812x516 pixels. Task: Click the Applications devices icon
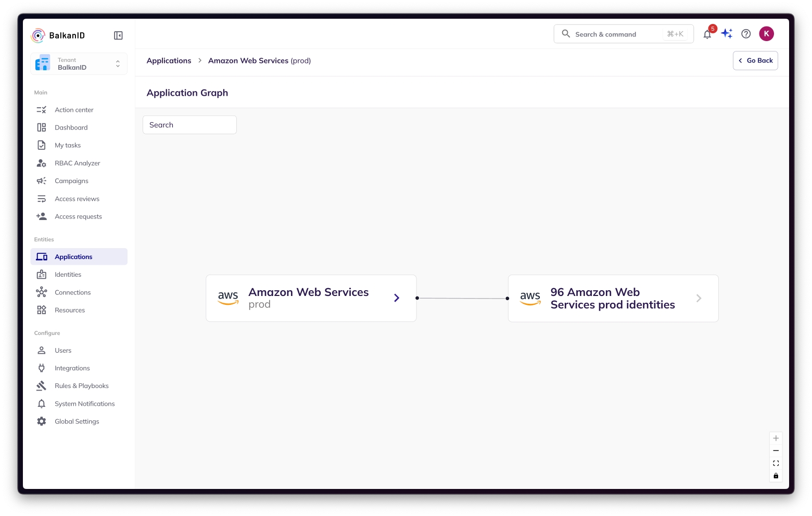pos(42,257)
